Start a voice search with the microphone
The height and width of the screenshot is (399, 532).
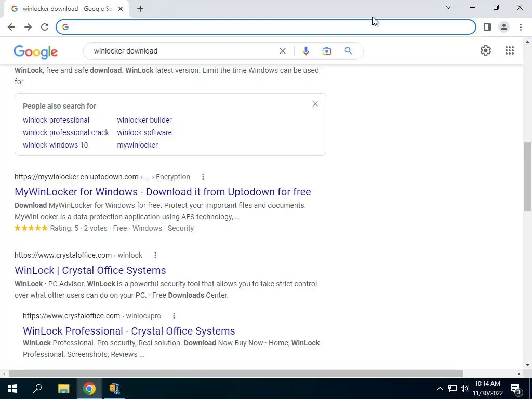tap(305, 51)
